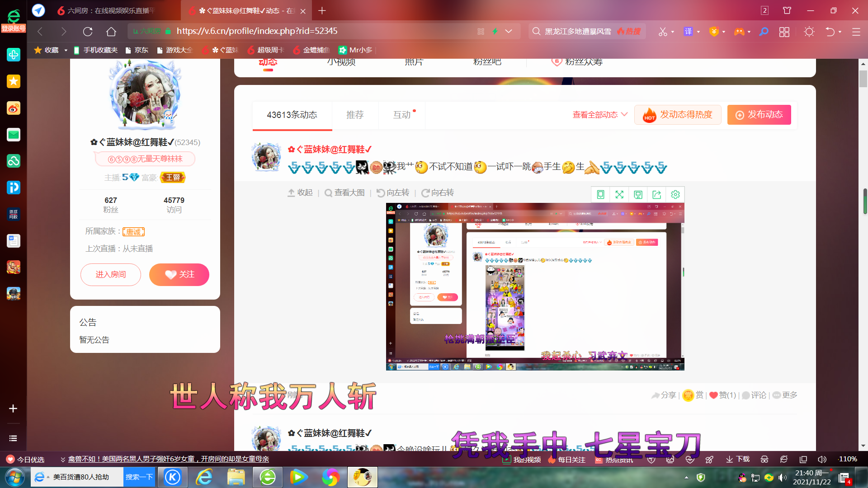Click the embedded post screenshot thumbnail
Viewport: 868px width, 488px height.
(535, 287)
